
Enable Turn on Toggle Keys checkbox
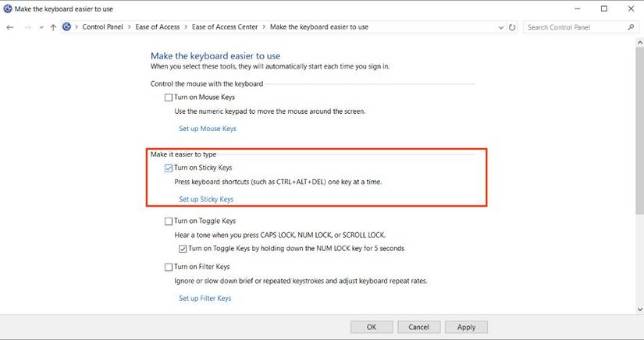pos(169,221)
